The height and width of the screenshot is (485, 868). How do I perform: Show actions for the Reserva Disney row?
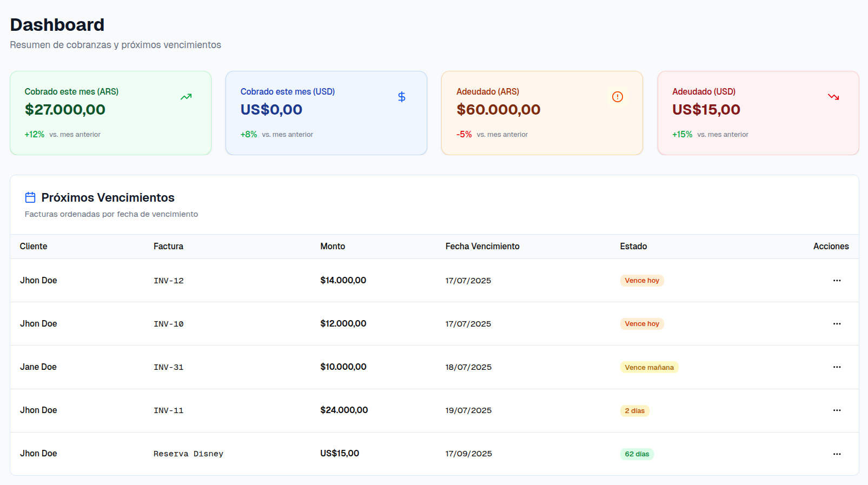[837, 454]
